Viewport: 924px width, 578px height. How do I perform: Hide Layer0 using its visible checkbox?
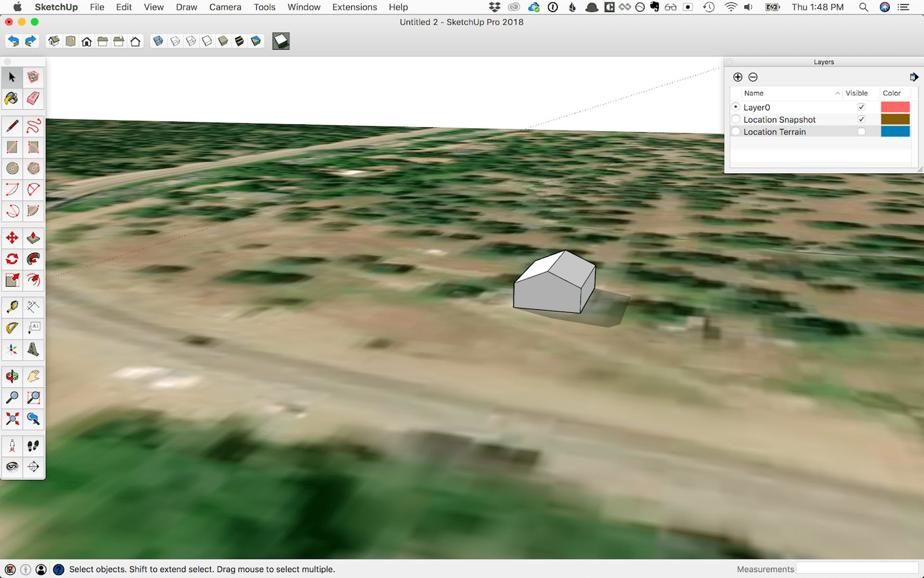coord(861,107)
